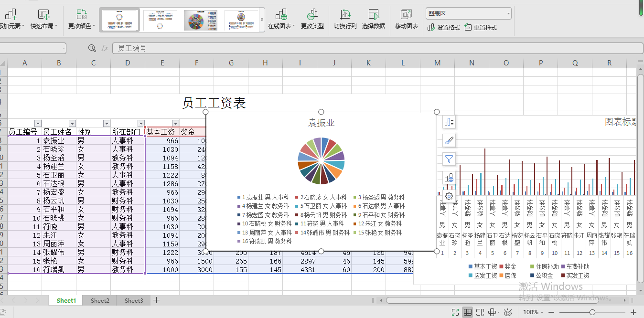Open the filter dropdown above 员工编号

coord(38,123)
